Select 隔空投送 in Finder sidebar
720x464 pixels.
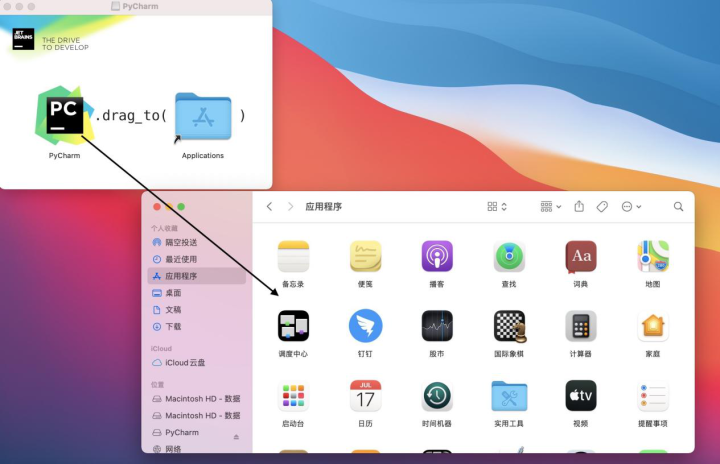point(197,242)
